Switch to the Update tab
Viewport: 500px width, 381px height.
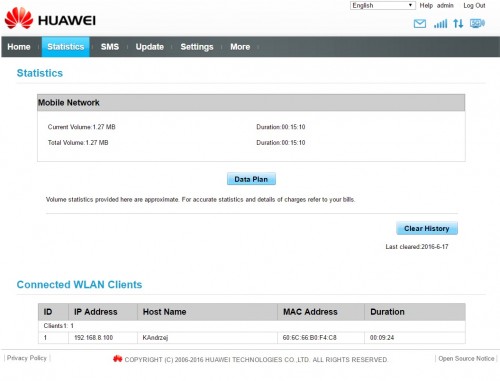[x=150, y=47]
